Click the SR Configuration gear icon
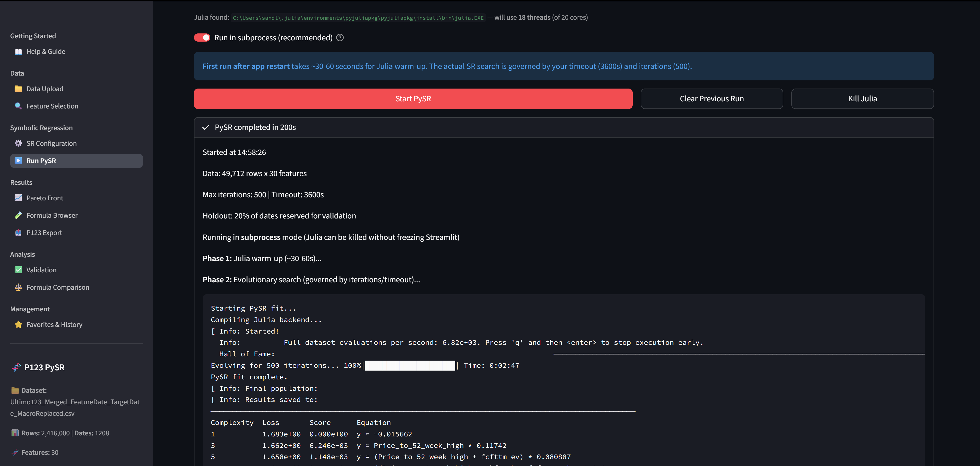The height and width of the screenshot is (466, 980). 18,143
